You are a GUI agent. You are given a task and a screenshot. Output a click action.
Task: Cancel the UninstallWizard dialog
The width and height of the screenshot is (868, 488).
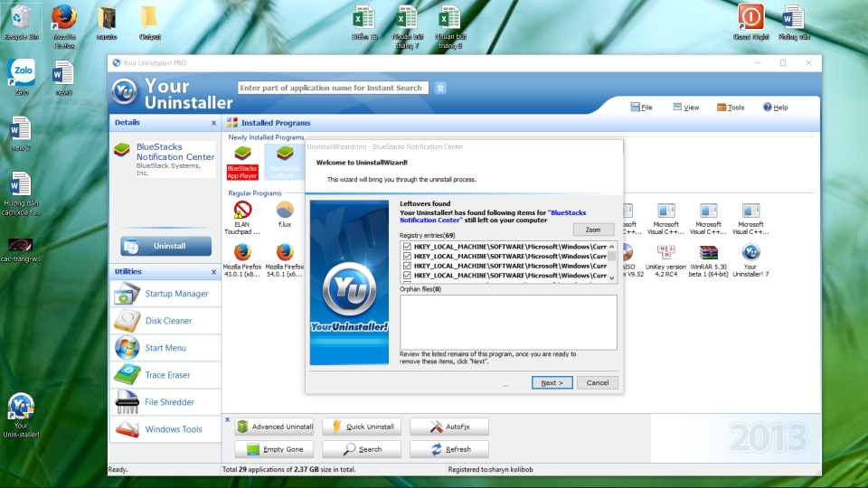point(598,382)
